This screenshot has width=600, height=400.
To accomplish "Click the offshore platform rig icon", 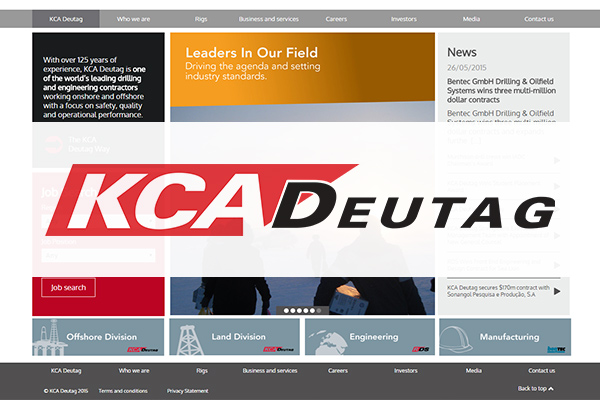I will [x=49, y=338].
